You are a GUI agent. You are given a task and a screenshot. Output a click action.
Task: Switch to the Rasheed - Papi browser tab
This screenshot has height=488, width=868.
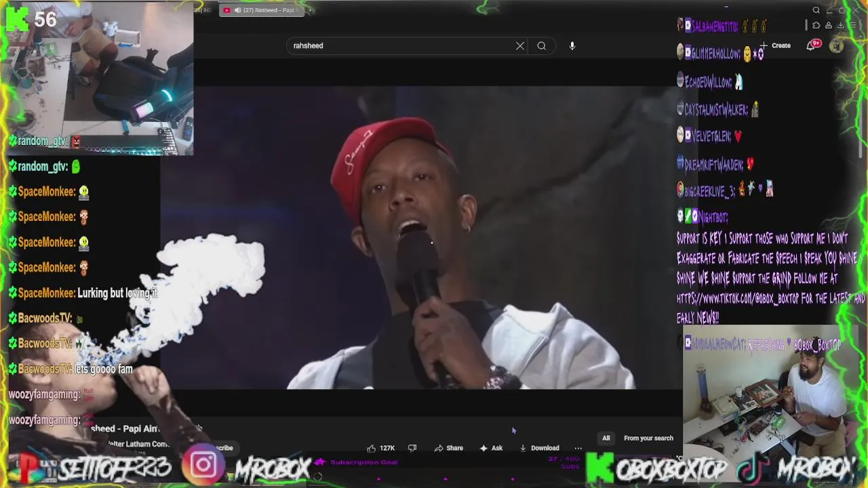[261, 10]
